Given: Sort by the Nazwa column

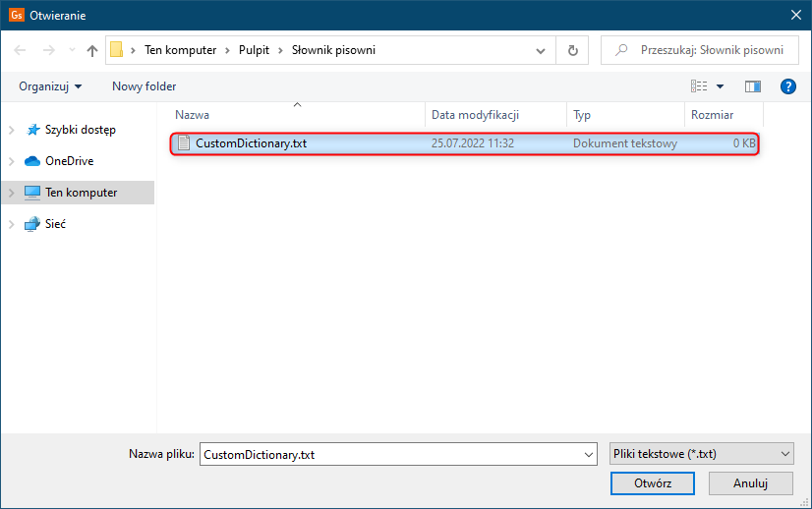Looking at the screenshot, I should pos(297,115).
